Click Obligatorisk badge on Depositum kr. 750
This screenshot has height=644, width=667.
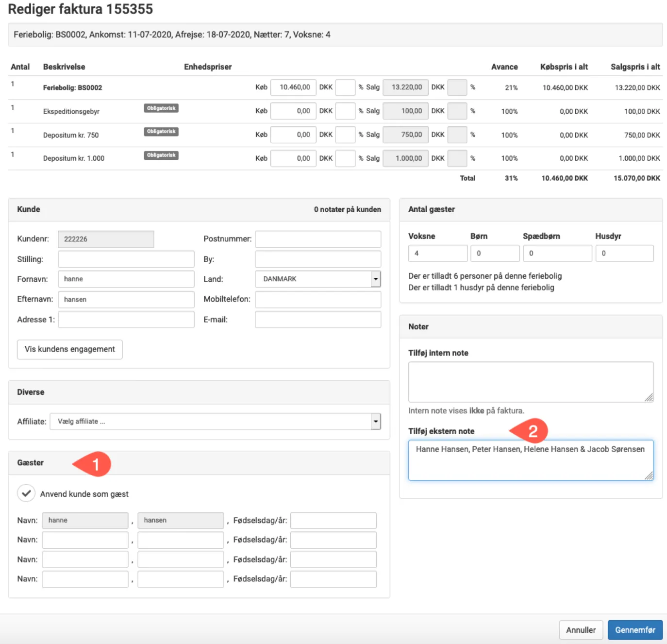click(161, 132)
